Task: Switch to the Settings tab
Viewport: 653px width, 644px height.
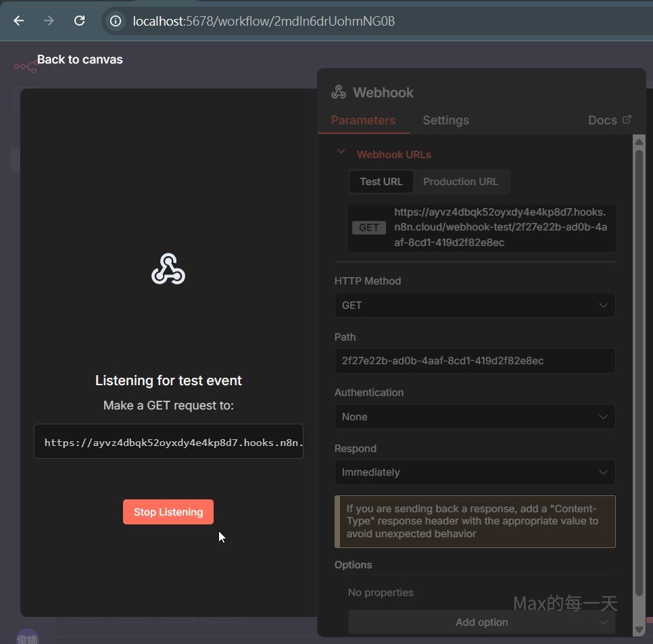Action: click(445, 120)
